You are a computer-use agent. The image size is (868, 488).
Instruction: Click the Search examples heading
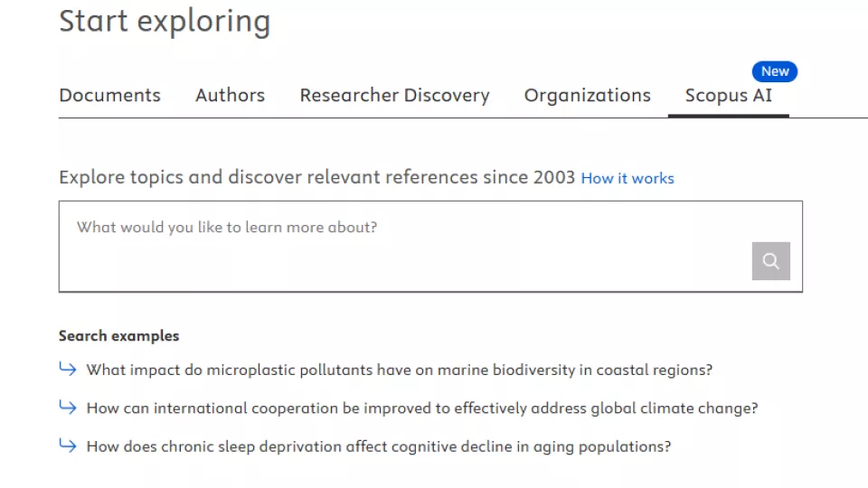click(x=118, y=335)
